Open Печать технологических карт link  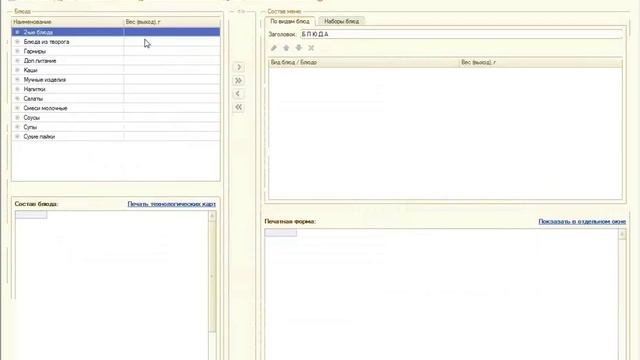pyautogui.click(x=171, y=204)
